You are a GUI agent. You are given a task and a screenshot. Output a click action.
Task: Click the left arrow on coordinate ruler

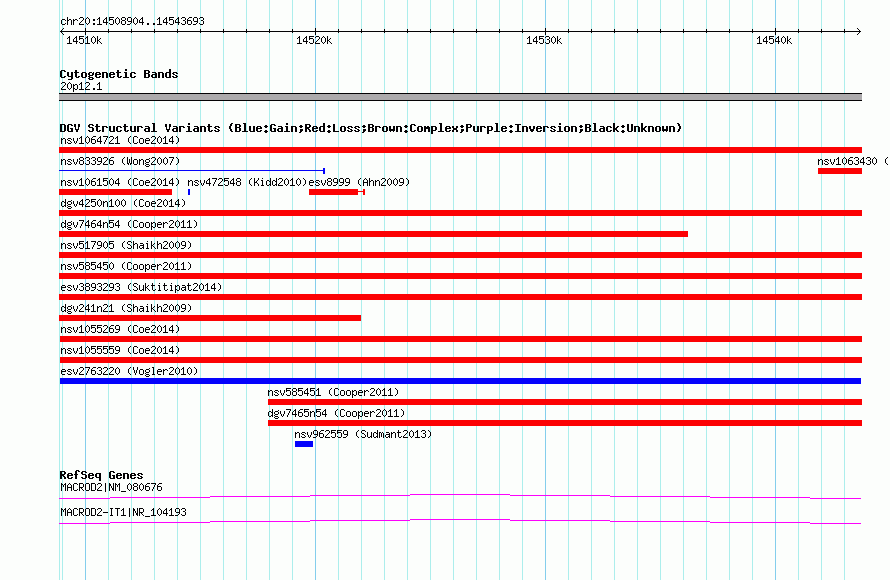(x=62, y=32)
